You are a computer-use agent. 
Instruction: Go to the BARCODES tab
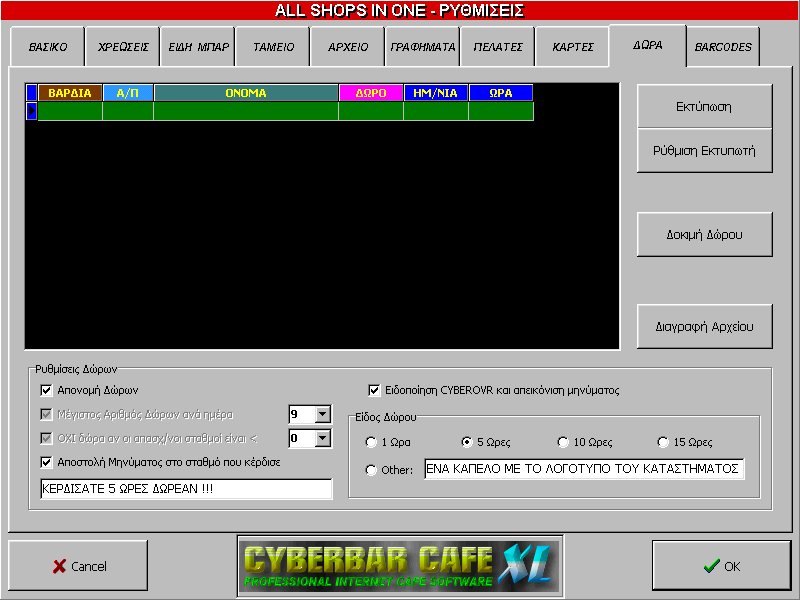pyautogui.click(x=724, y=47)
